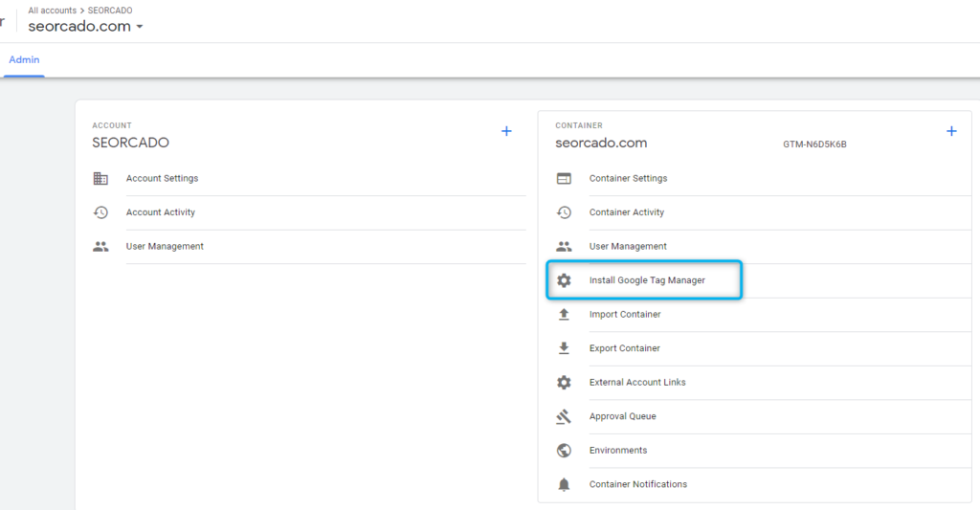Click the container User Management people icon

564,247
